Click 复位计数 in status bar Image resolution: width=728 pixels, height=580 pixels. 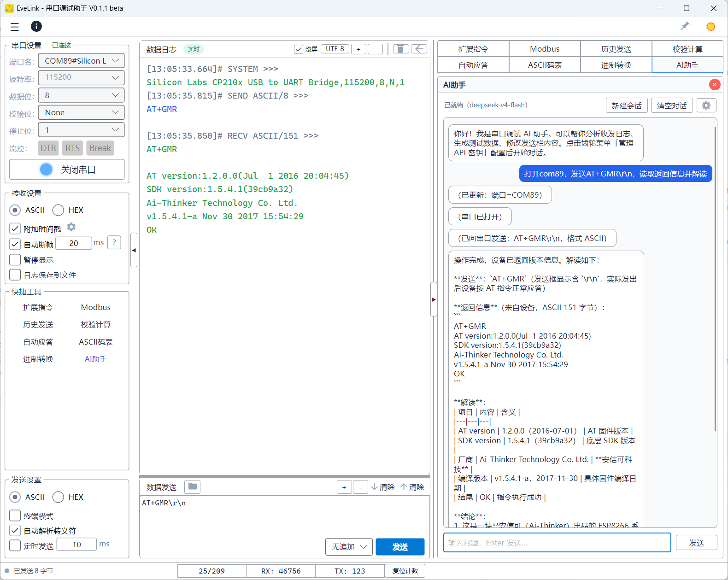click(405, 571)
